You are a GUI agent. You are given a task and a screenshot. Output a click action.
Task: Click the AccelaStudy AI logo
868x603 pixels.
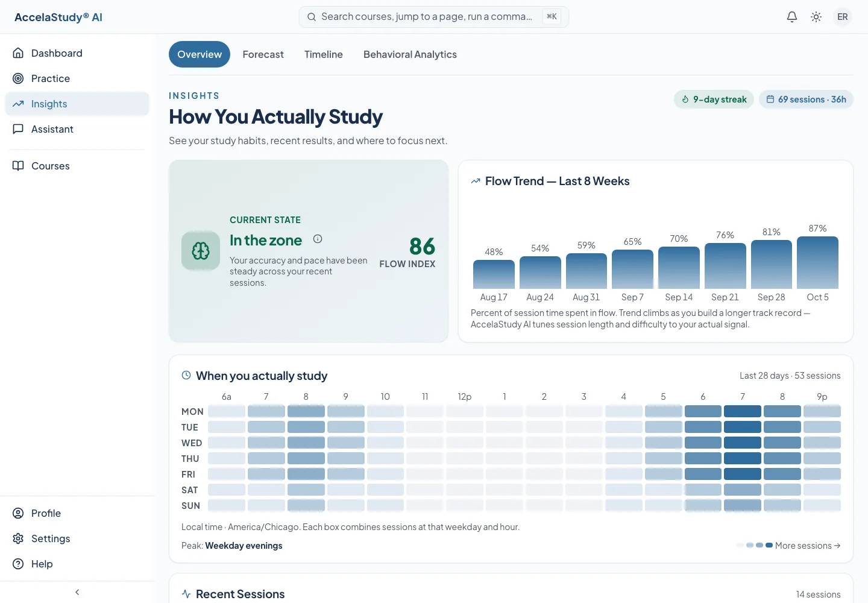click(x=58, y=17)
